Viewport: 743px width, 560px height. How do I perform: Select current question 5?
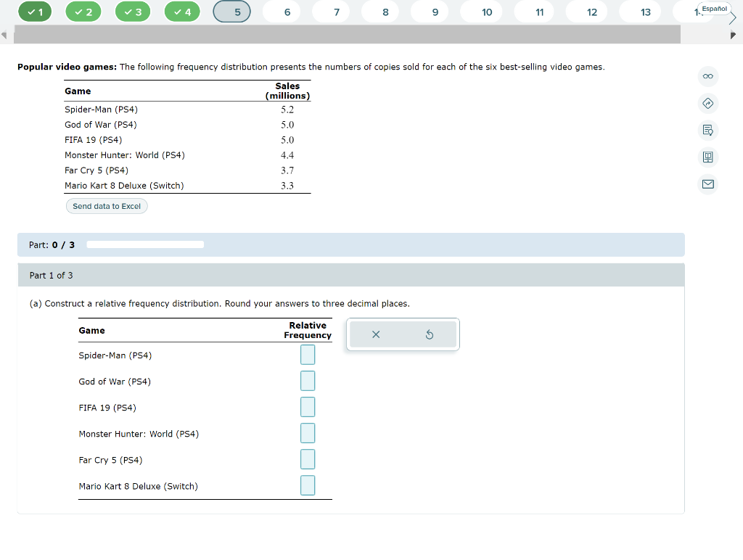point(232,12)
